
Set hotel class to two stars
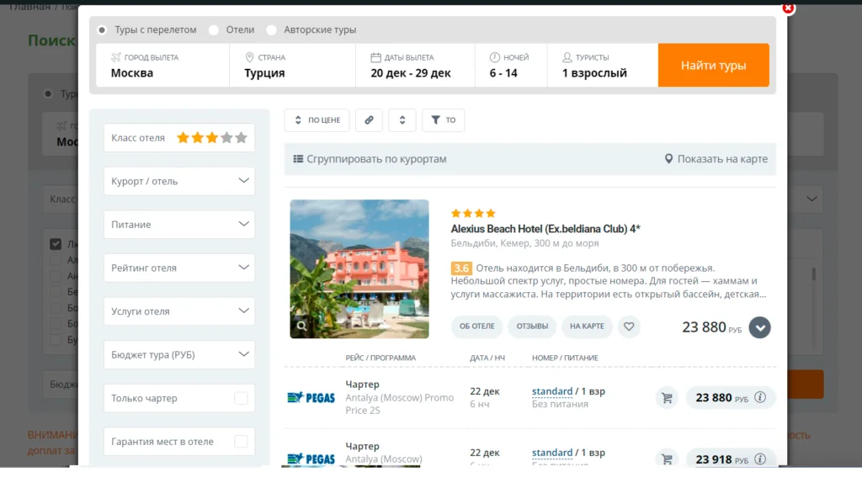pyautogui.click(x=198, y=138)
